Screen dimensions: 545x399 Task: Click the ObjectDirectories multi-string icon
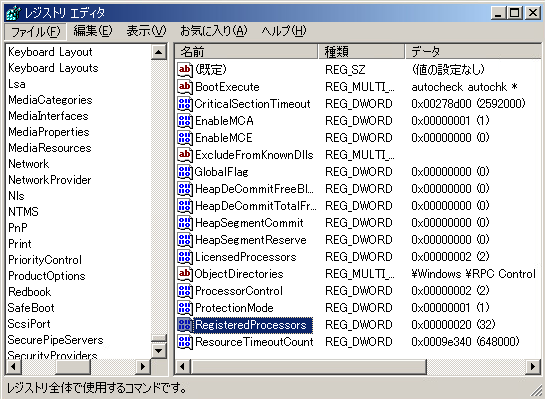pyautogui.click(x=185, y=274)
